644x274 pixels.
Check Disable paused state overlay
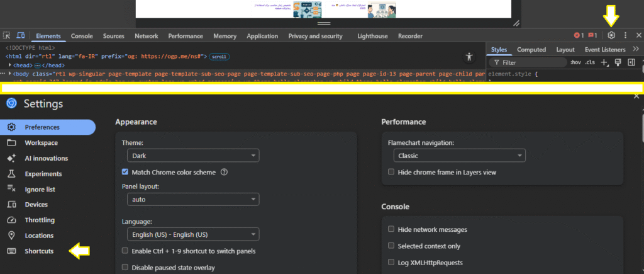pos(125,268)
